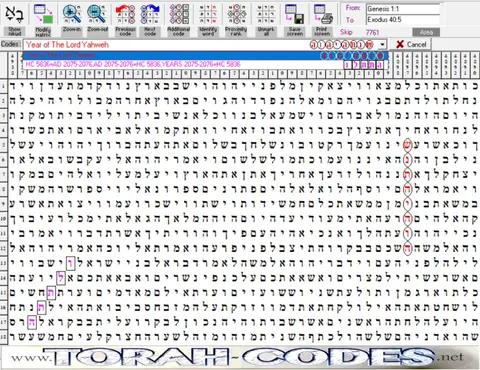Click the gray Area button
This screenshot has width=480, height=370.
click(x=426, y=32)
